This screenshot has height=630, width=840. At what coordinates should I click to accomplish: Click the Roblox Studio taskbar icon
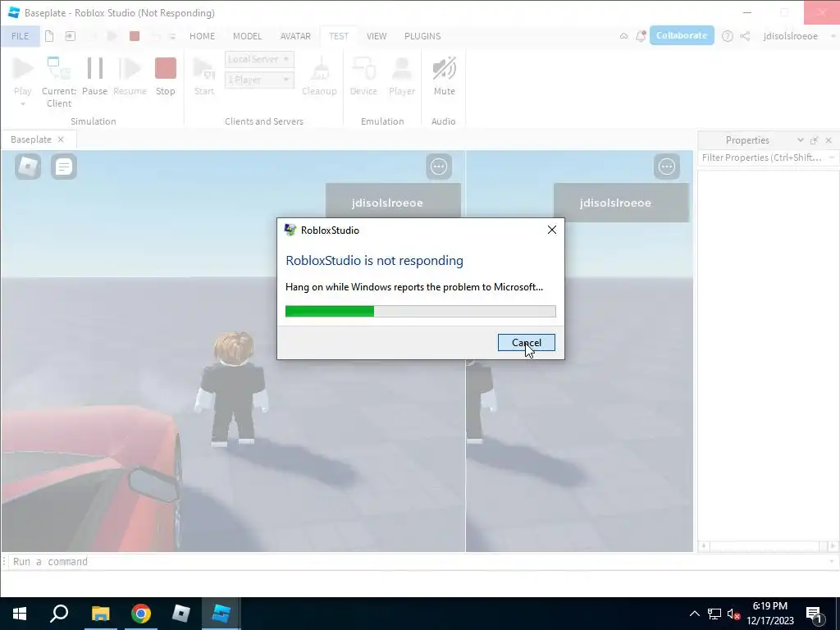click(x=221, y=614)
